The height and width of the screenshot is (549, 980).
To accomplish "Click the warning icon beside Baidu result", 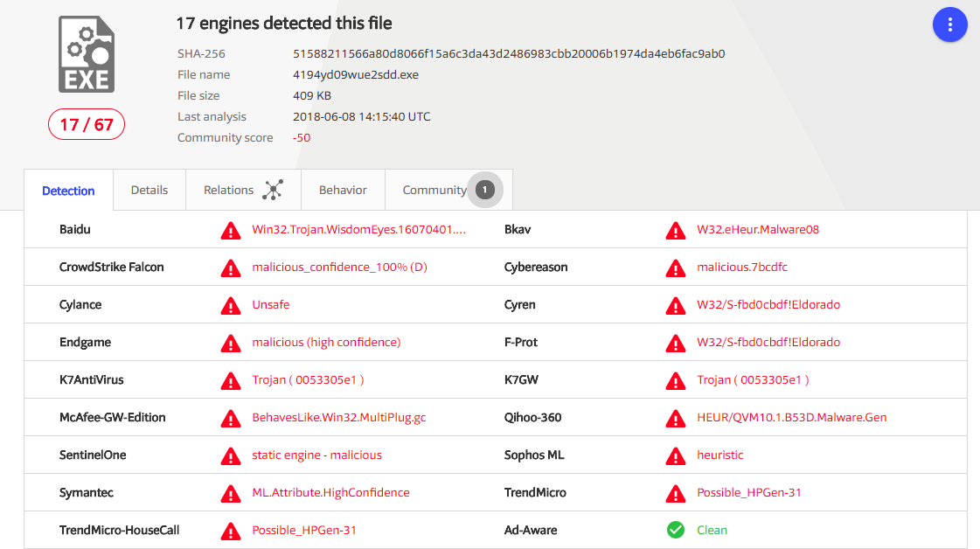I will (x=231, y=230).
